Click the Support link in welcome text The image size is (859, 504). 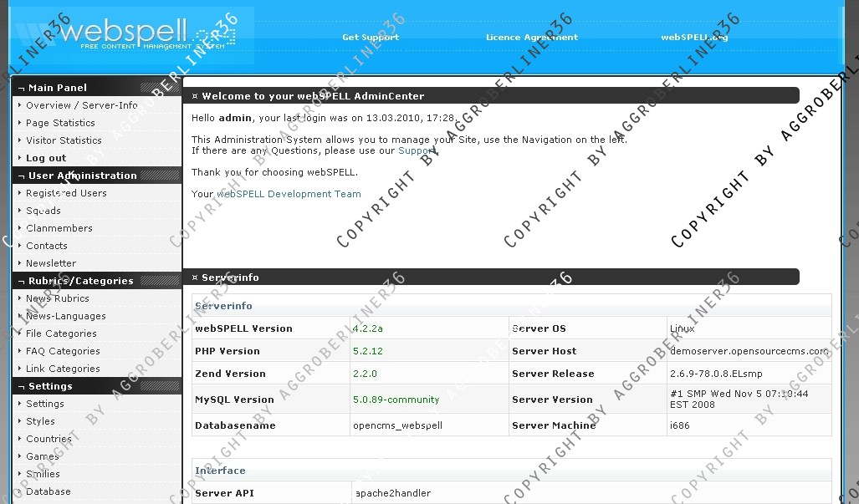tap(417, 151)
